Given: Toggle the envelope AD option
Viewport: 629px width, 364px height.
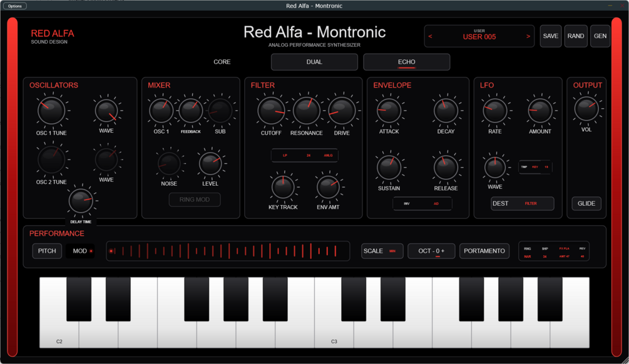Looking at the screenshot, I should pyautogui.click(x=436, y=204).
